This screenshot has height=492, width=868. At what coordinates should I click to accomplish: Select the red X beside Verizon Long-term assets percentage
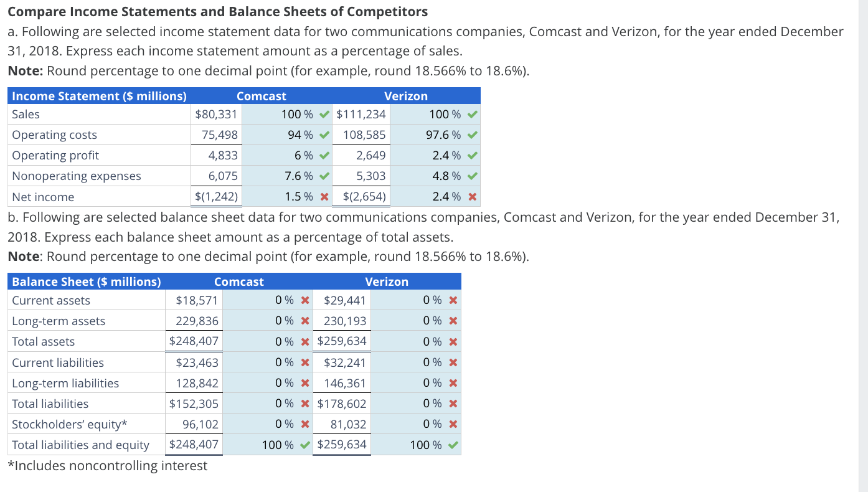(453, 321)
